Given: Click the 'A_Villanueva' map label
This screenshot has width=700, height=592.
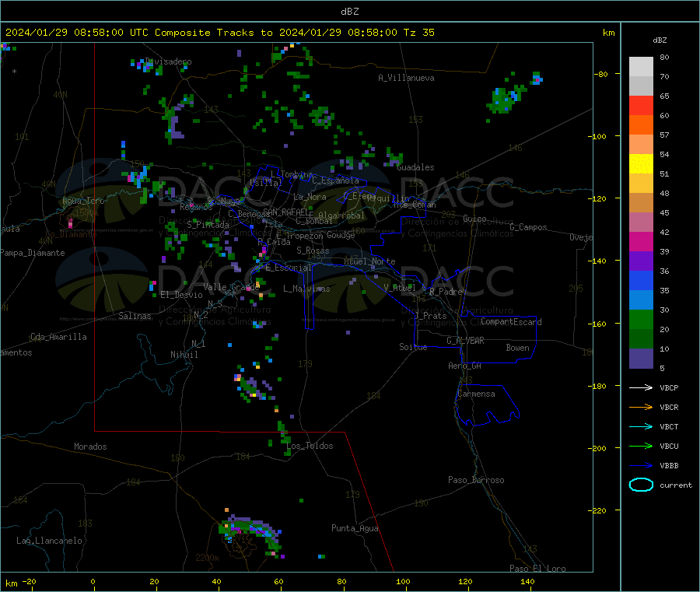Looking at the screenshot, I should pos(406,78).
